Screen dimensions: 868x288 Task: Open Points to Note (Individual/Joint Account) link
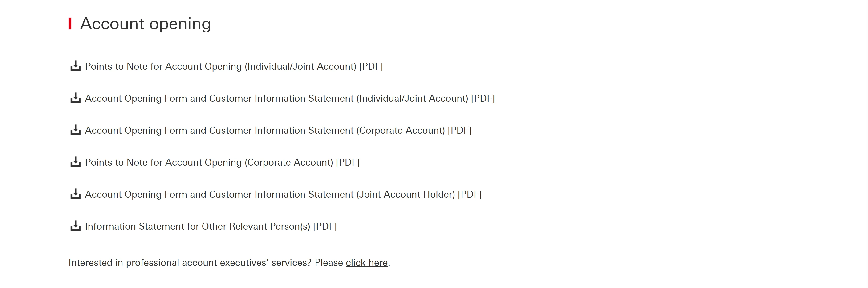pyautogui.click(x=234, y=66)
